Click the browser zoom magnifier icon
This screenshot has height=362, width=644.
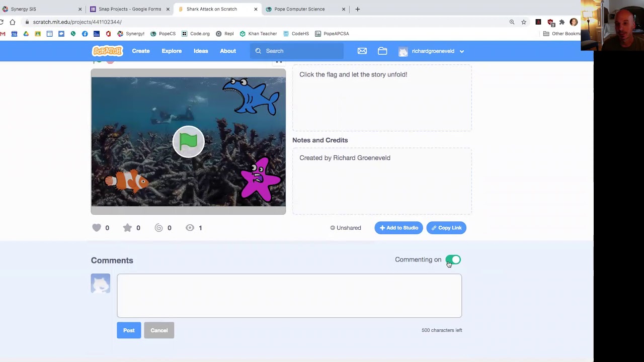(x=512, y=22)
